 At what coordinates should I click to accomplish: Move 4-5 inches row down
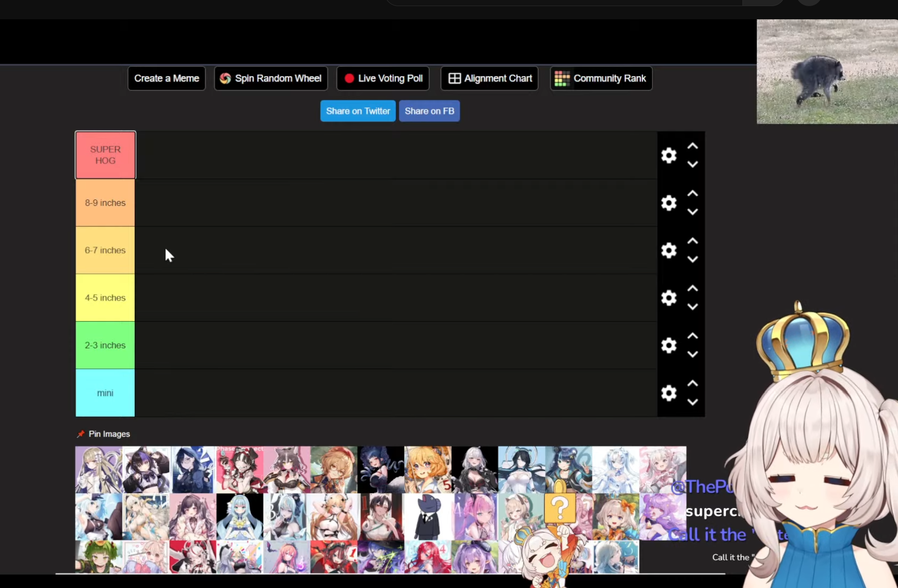(693, 307)
